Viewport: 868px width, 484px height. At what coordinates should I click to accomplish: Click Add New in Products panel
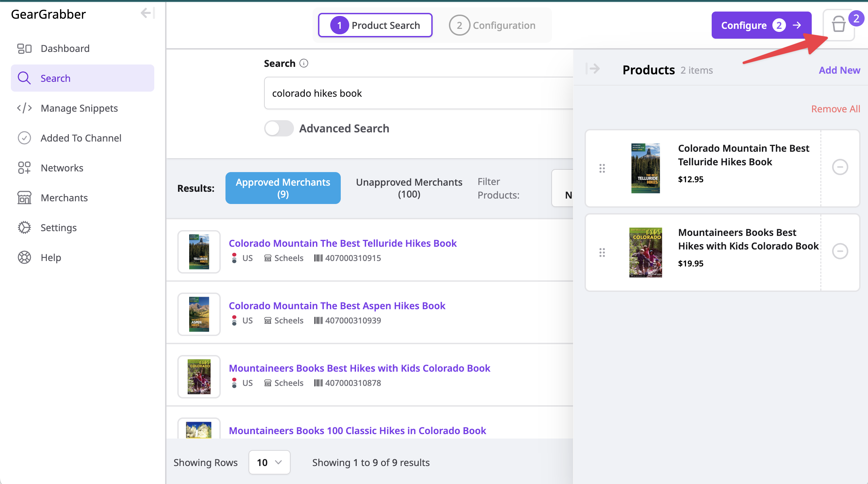[x=839, y=70]
